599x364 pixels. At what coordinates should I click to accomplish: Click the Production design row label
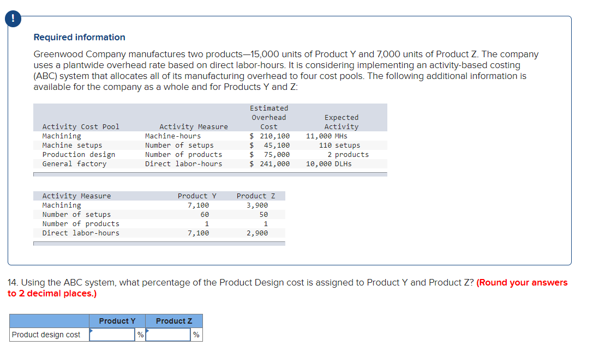79,155
